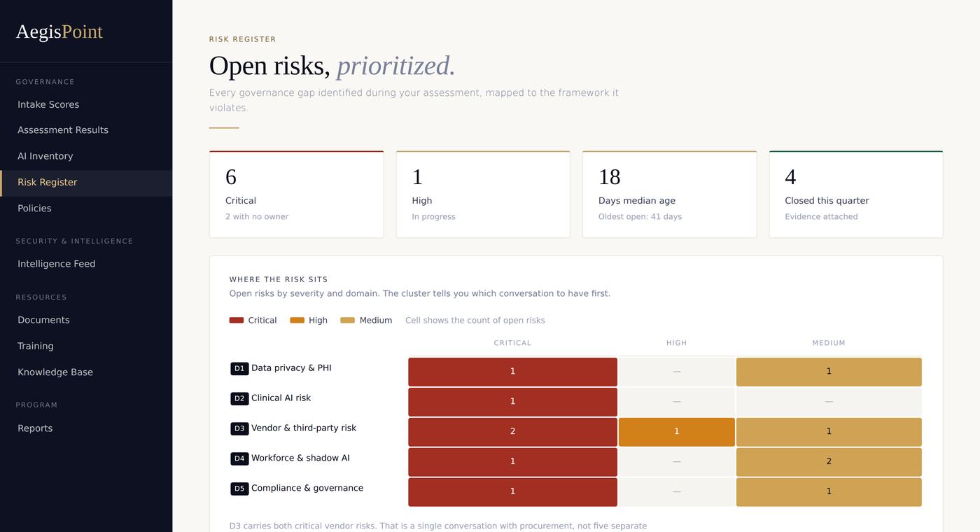
Task: Select the Data privacy & PHI medium cell
Action: tap(829, 372)
